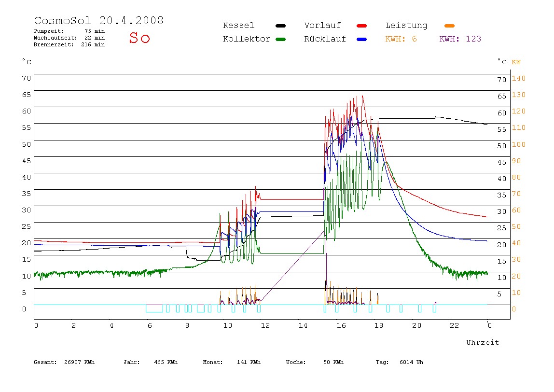Click the red "So" weekday marker

coord(139,38)
